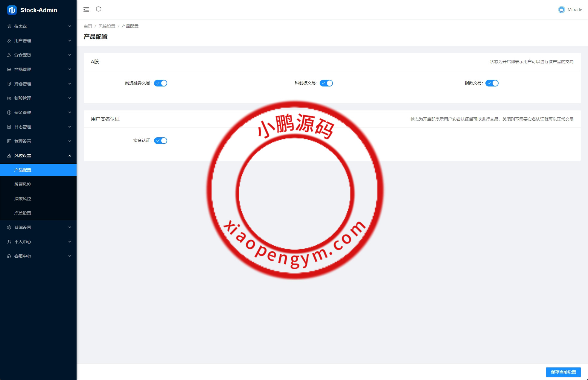Screen dimensions: 588x380
Task: Disable the 科创板交易 switch
Action: (326, 83)
